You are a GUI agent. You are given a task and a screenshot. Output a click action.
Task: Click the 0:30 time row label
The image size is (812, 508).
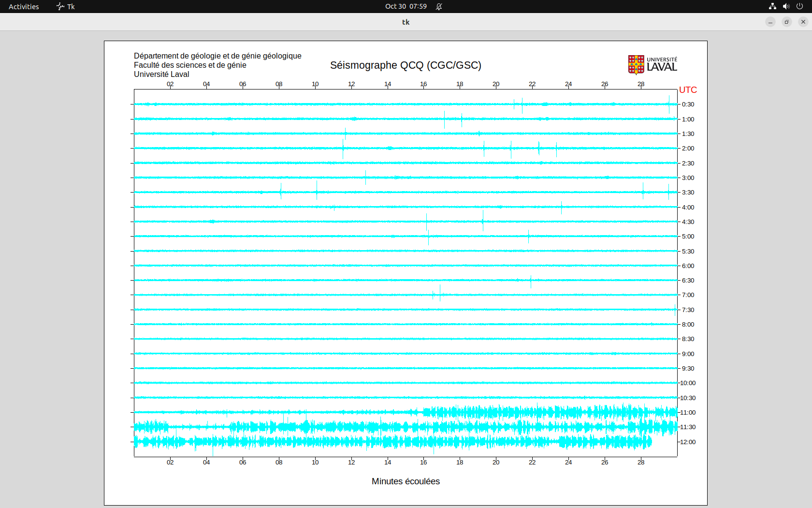pos(688,105)
